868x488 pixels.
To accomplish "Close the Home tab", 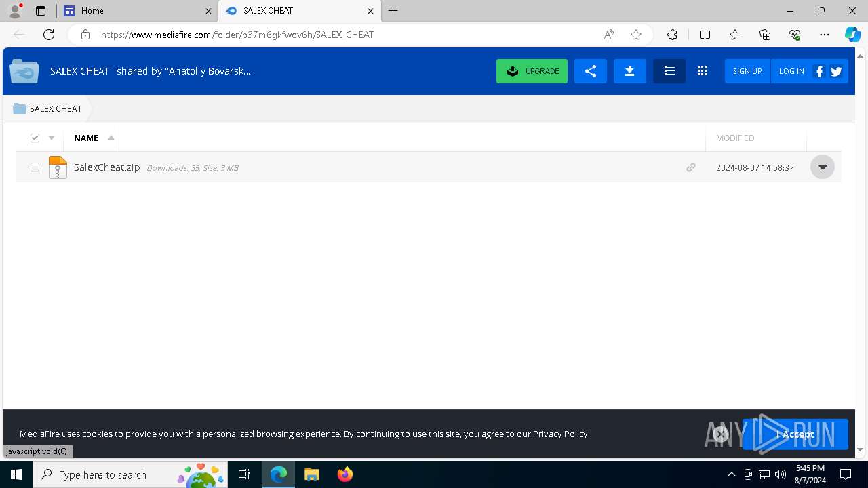I will 208,11.
